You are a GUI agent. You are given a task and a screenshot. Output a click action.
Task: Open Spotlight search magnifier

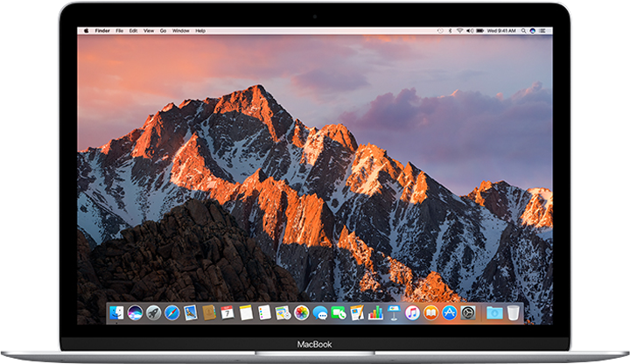point(523,31)
